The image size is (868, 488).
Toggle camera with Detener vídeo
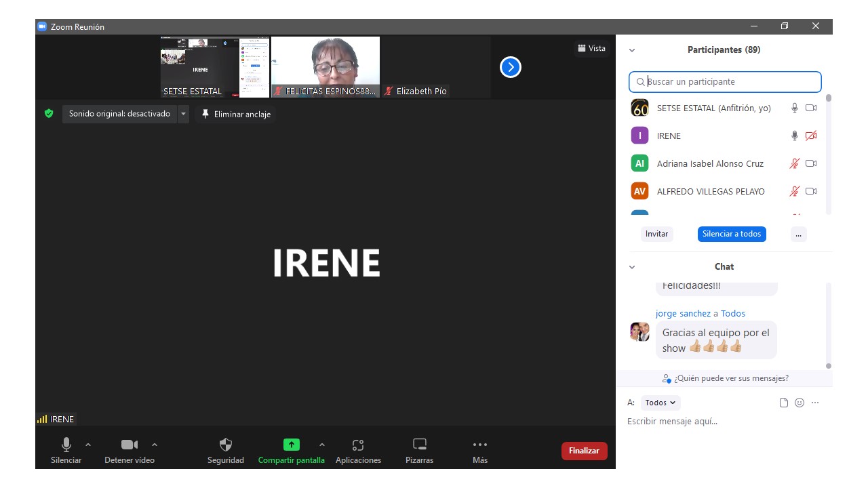pyautogui.click(x=129, y=445)
